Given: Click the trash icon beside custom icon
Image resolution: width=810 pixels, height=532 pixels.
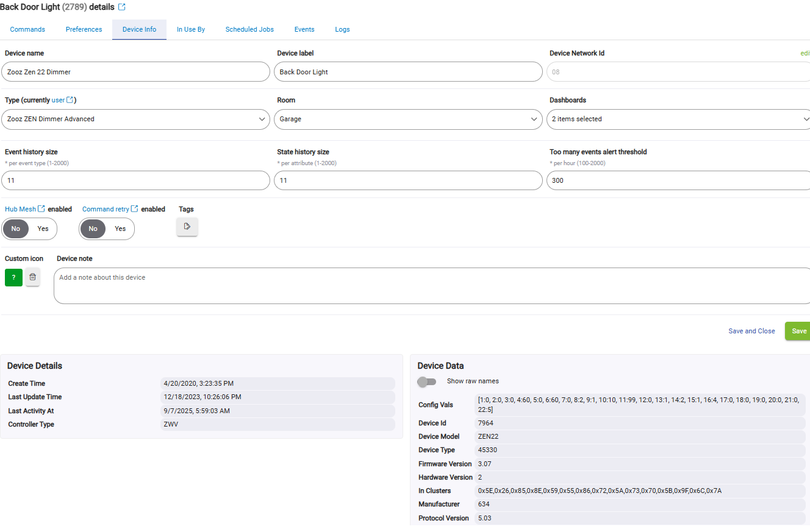Looking at the screenshot, I should pyautogui.click(x=33, y=277).
